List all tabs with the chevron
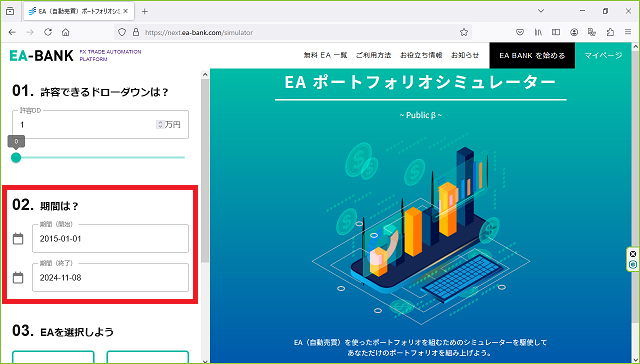 [541, 11]
